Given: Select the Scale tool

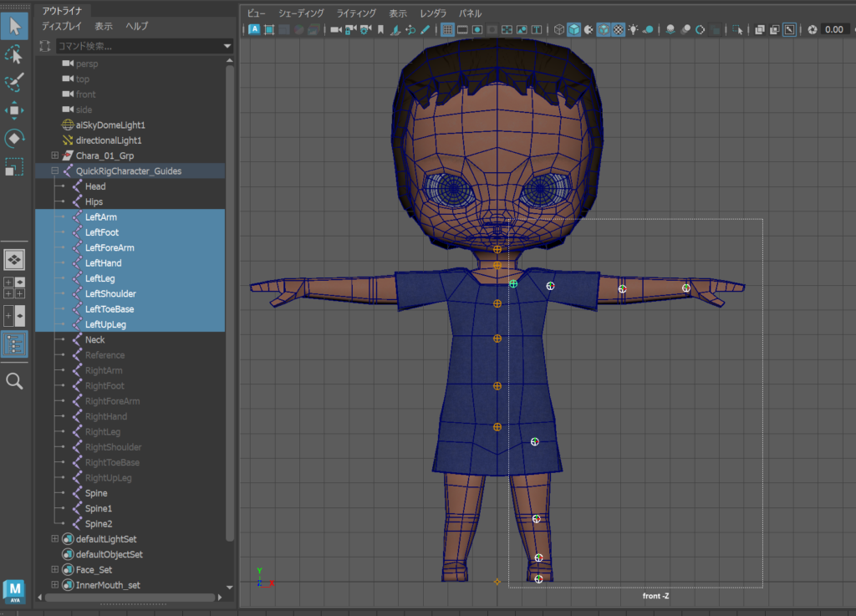Looking at the screenshot, I should coord(14,166).
